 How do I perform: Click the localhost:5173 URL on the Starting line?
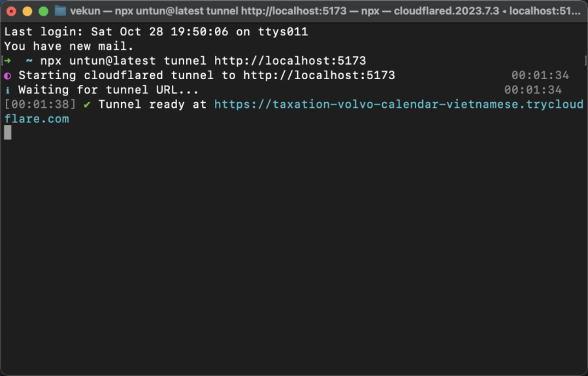319,76
